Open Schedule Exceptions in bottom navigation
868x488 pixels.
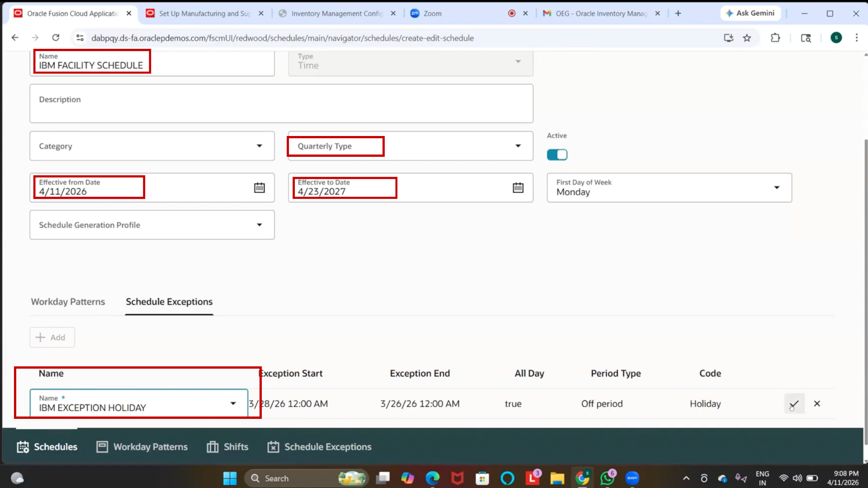[319, 447]
